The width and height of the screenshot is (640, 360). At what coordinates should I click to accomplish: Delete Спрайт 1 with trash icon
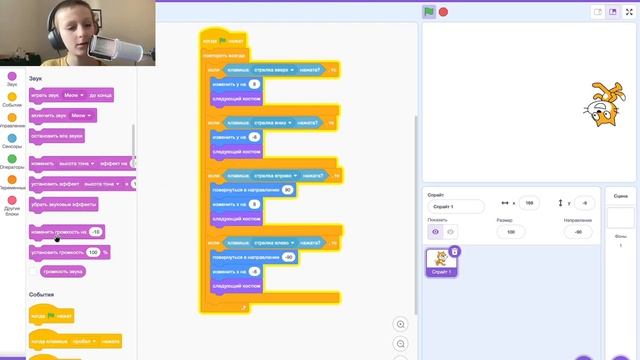tap(454, 251)
